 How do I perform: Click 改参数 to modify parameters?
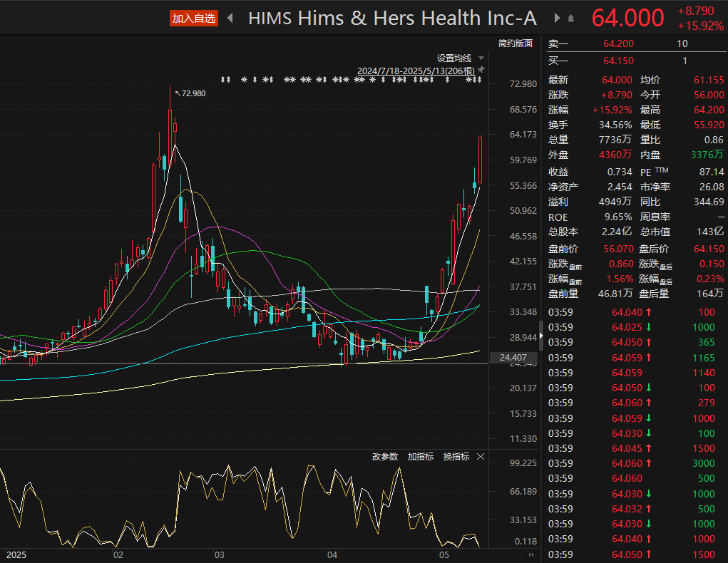click(x=385, y=457)
